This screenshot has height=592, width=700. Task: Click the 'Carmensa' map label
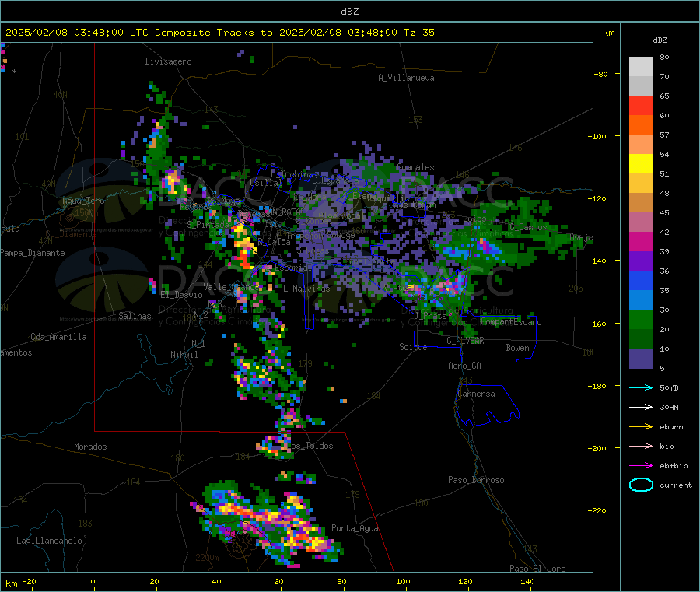(476, 394)
